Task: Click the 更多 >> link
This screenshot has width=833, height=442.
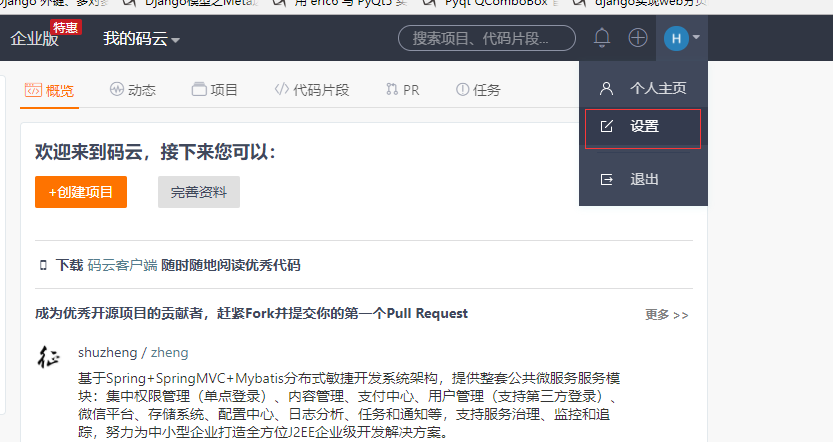Action: point(667,315)
